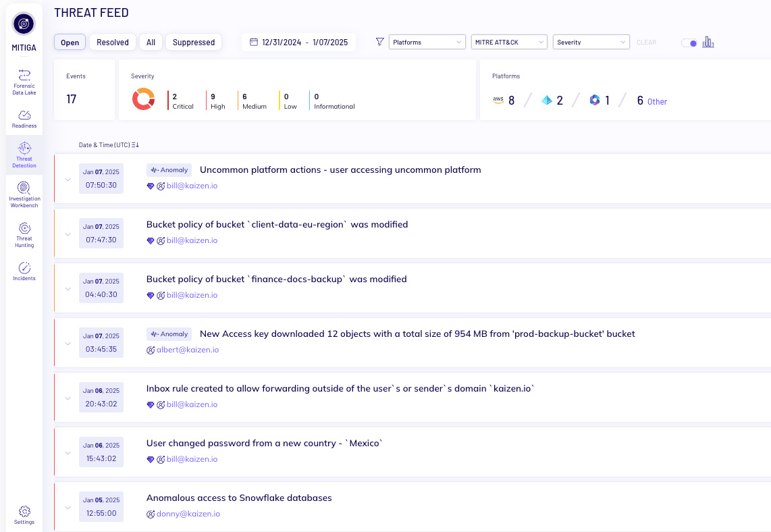Toggle the purple switch beside chart icon
The width and height of the screenshot is (771, 532).
click(689, 43)
